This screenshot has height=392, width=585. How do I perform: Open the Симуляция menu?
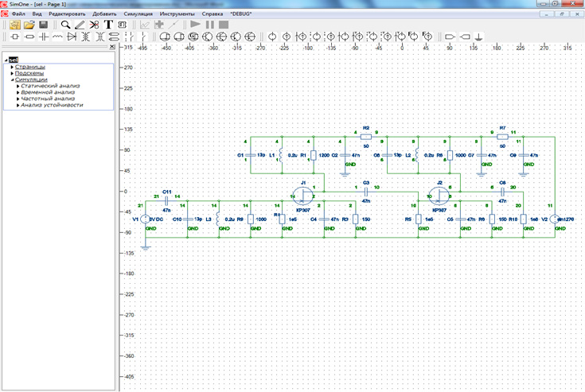(x=138, y=14)
